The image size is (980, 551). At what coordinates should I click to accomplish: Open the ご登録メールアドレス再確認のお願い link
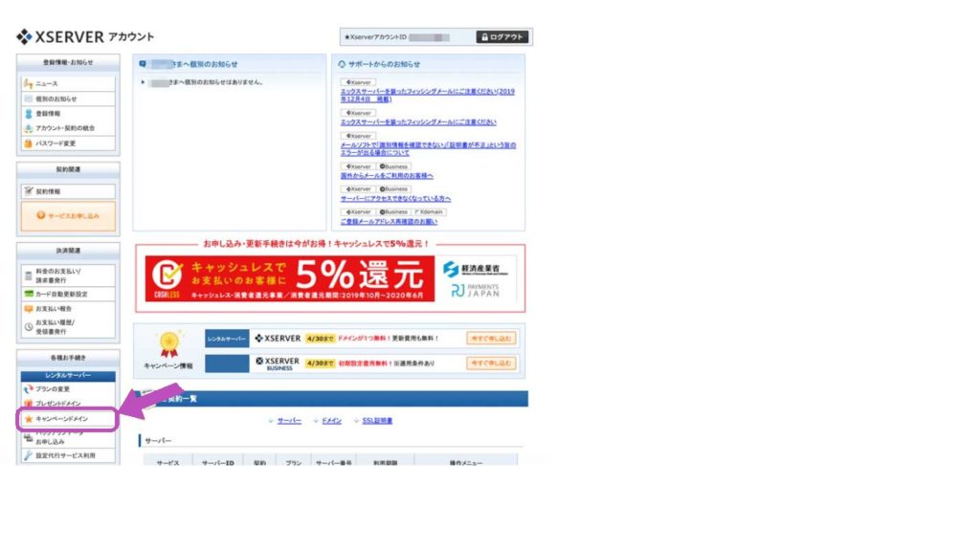(x=389, y=221)
